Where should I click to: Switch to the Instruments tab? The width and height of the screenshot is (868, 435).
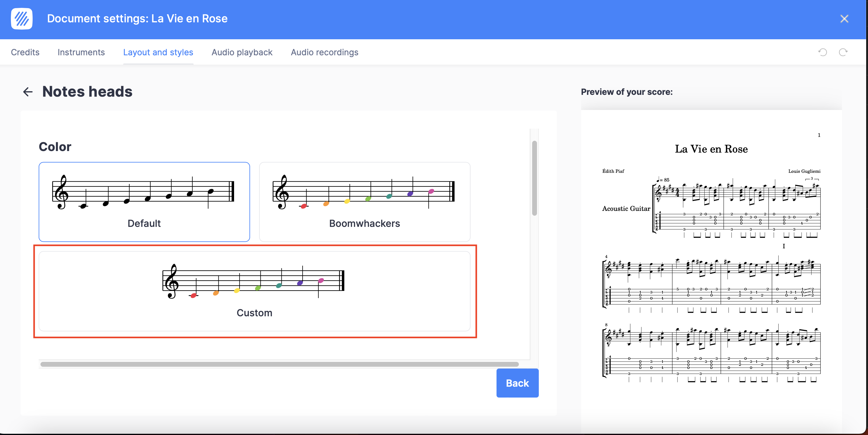[x=81, y=52]
